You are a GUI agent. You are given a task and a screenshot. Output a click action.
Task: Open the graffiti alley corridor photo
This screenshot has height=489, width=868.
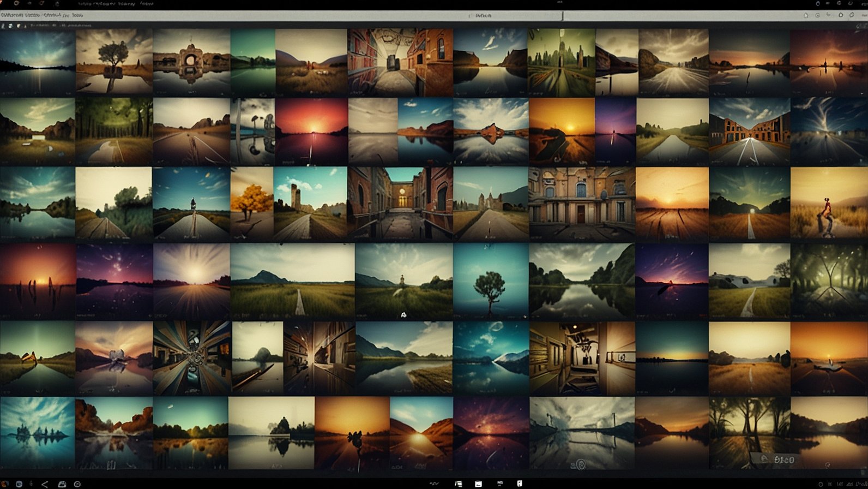tap(400, 62)
